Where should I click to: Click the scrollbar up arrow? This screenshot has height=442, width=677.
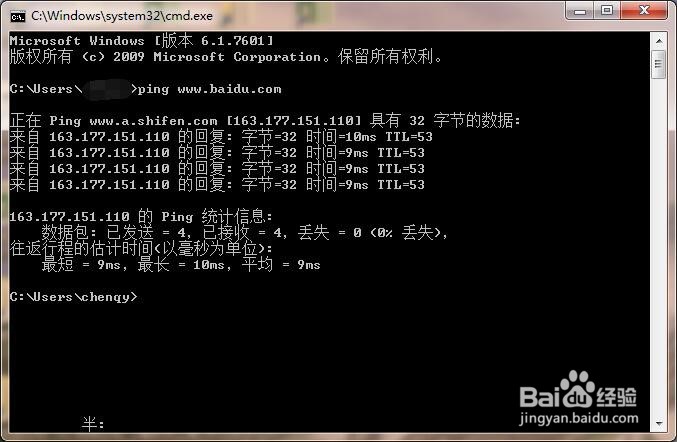click(x=659, y=41)
